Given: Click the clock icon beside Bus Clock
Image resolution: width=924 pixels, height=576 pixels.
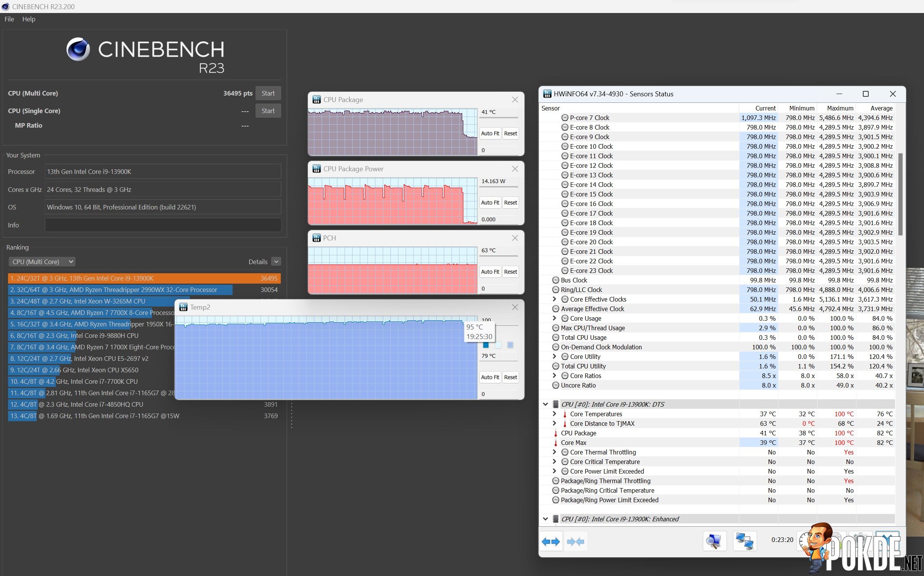Looking at the screenshot, I should pyautogui.click(x=556, y=280).
